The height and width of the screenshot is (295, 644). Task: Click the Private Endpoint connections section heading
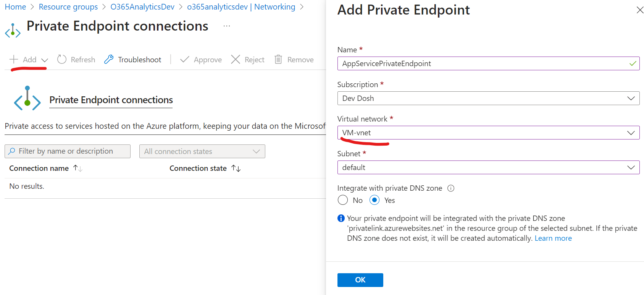pyautogui.click(x=111, y=100)
